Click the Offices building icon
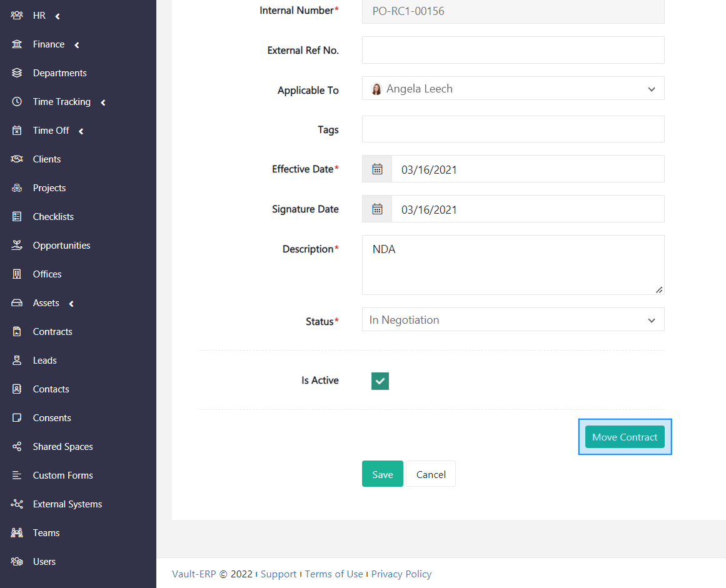726x588 pixels. click(x=17, y=274)
